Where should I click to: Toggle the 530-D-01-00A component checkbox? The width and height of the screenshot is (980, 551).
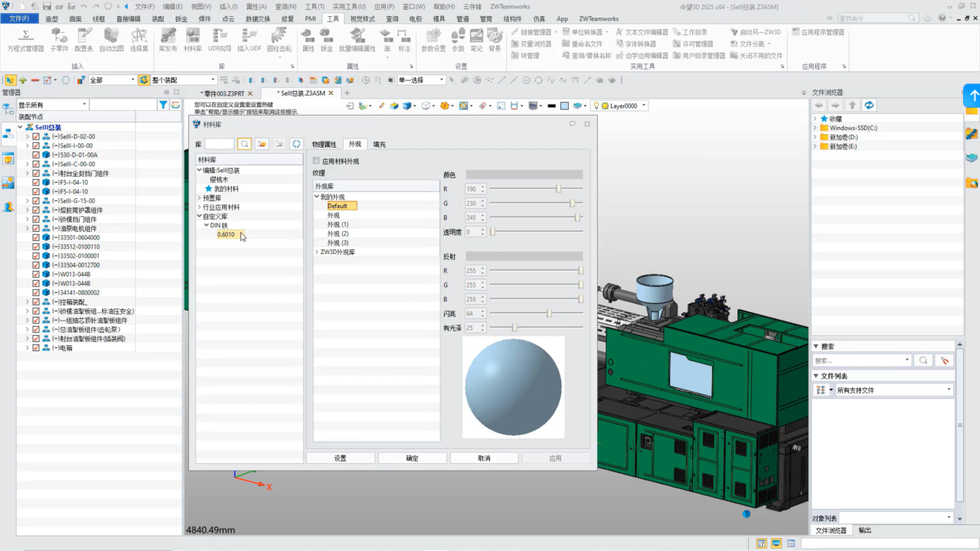pyautogui.click(x=36, y=155)
